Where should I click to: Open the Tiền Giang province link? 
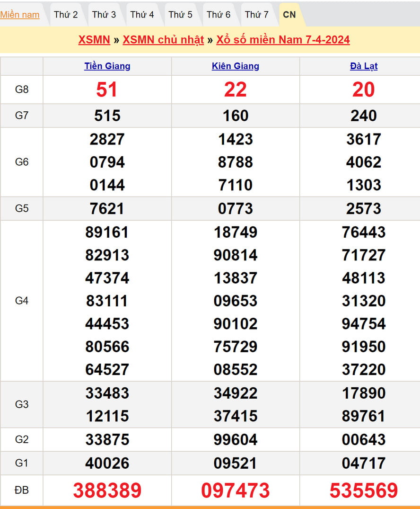click(107, 66)
